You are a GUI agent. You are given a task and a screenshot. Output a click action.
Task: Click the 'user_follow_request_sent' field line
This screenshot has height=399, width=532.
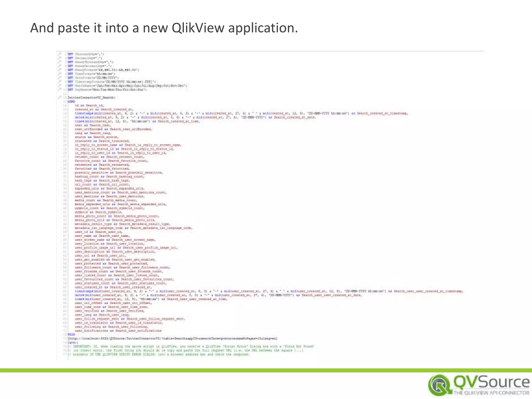[x=130, y=319]
